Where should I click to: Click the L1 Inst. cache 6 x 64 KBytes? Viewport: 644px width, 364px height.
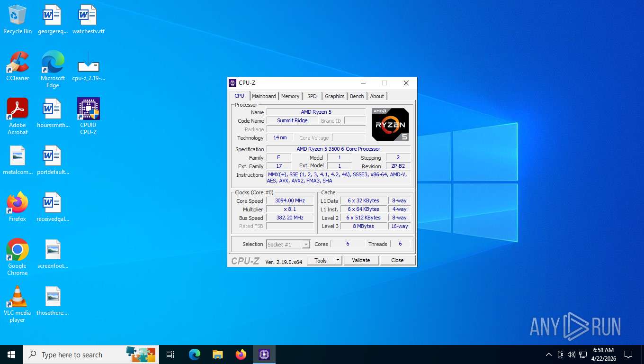pos(363,209)
